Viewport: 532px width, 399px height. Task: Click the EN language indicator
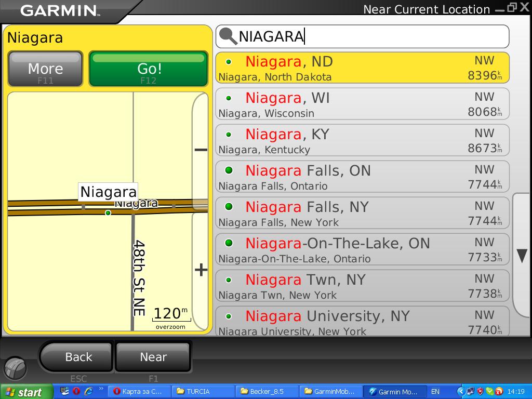[x=435, y=392]
